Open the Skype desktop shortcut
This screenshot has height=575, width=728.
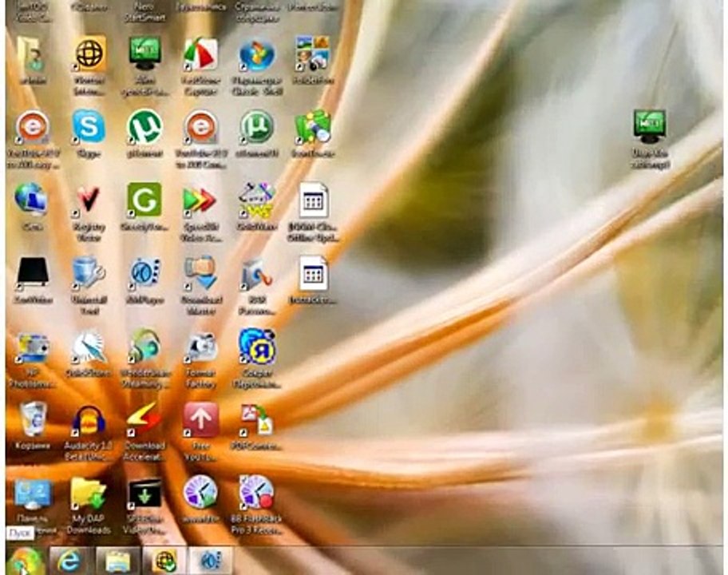click(x=89, y=127)
